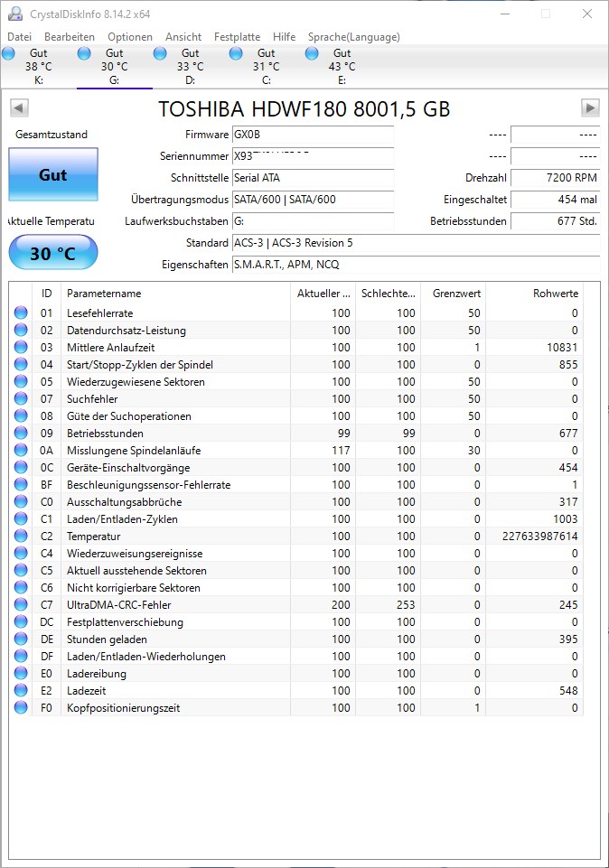609x868 pixels.
Task: Click the Parametername column header
Action: (x=175, y=294)
